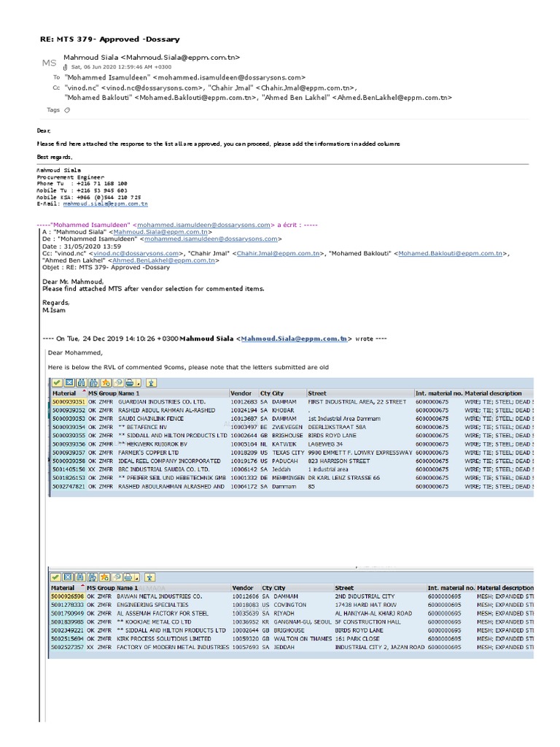Click the MS sender avatar initials
The height and width of the screenshot is (747, 560).
point(49,63)
